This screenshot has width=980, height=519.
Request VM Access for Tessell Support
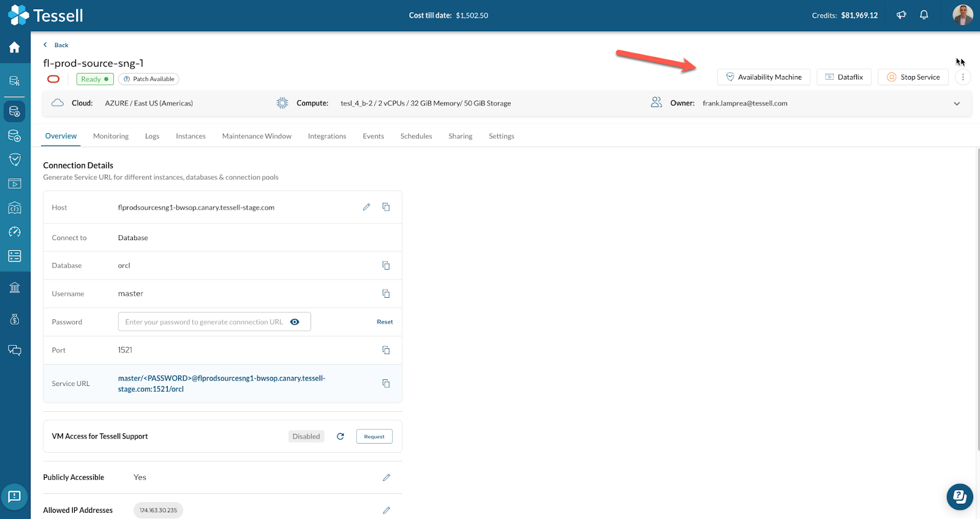(x=374, y=436)
